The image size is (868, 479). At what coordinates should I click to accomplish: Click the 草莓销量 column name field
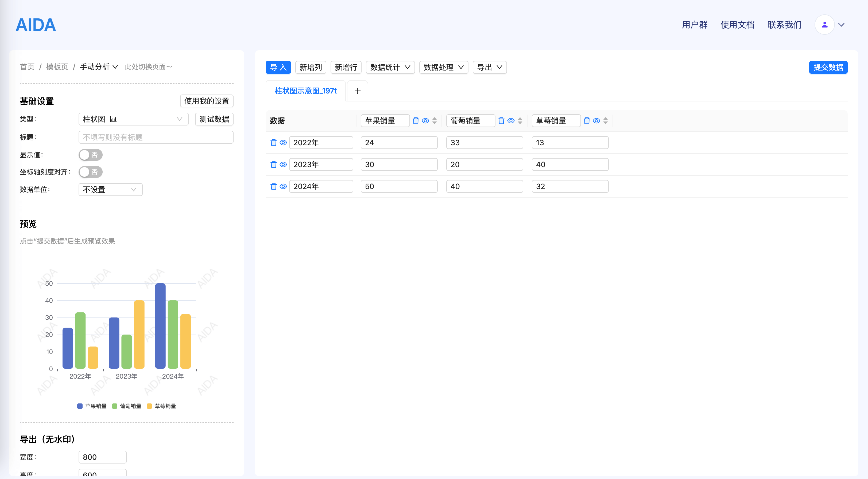[556, 120]
